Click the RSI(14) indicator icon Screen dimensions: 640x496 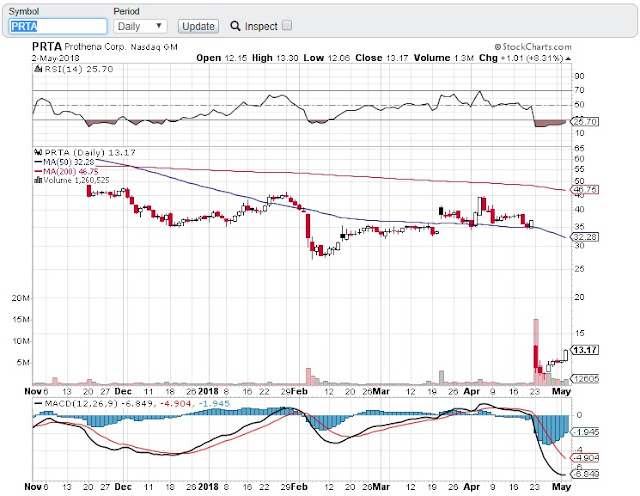click(38, 69)
